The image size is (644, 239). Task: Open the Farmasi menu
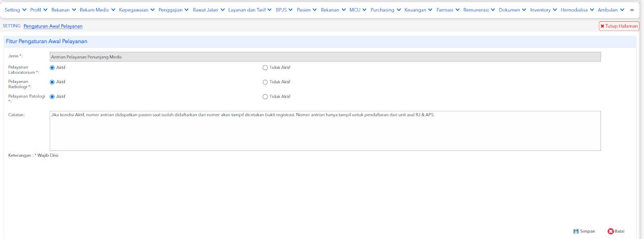[448, 10]
